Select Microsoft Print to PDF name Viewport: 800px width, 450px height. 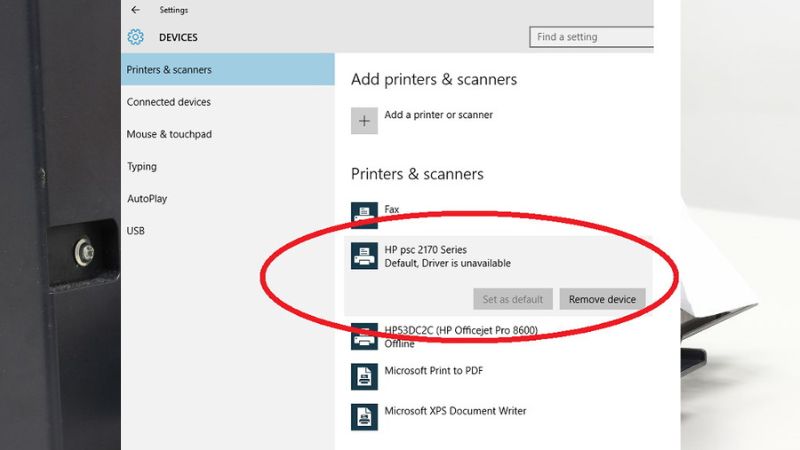tap(433, 370)
